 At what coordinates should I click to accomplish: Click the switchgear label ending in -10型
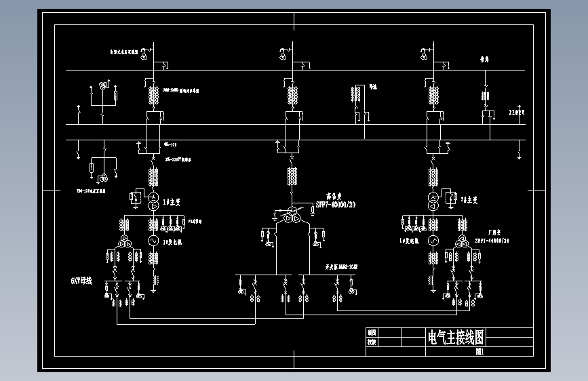341,267
